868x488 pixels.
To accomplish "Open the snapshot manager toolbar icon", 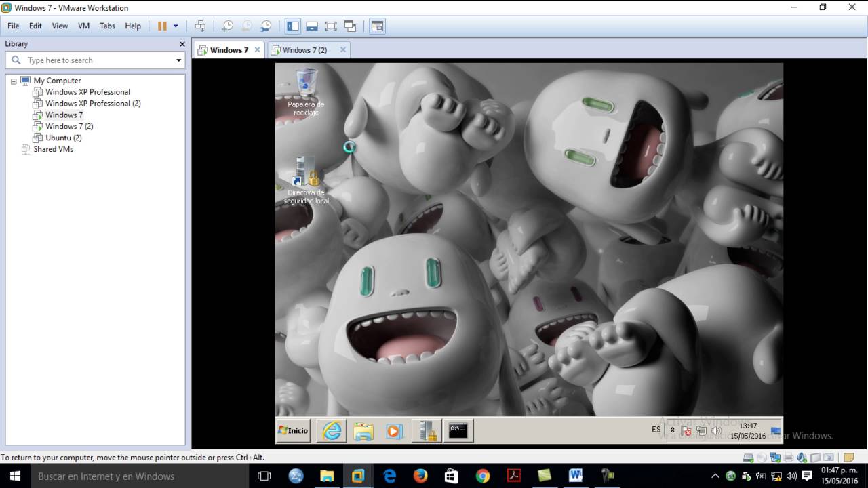I will click(x=266, y=26).
